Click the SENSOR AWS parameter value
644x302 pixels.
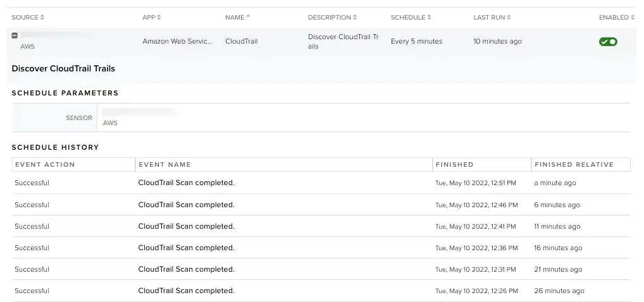[110, 123]
